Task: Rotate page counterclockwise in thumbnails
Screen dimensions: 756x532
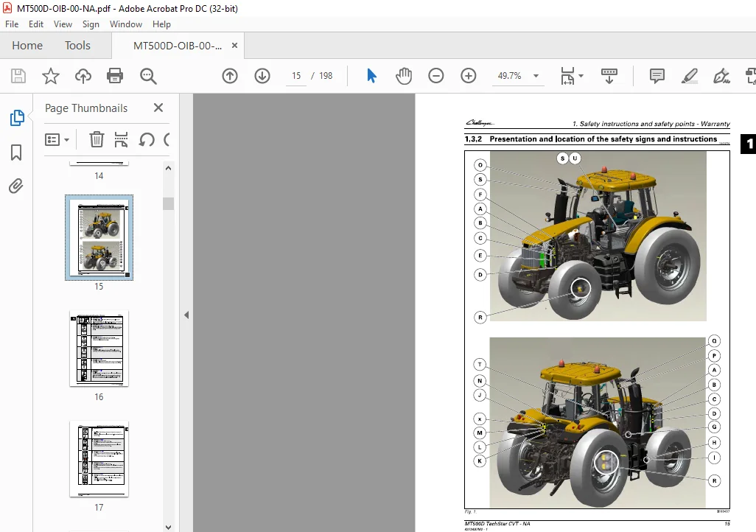Action: point(147,139)
